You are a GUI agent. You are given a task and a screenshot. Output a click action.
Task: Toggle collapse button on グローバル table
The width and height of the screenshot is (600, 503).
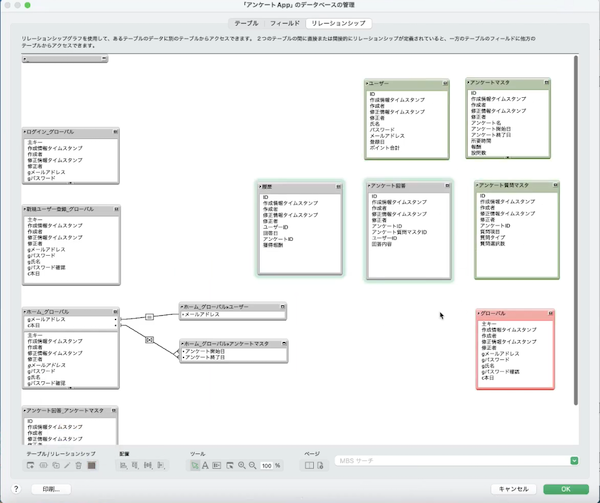click(x=548, y=314)
